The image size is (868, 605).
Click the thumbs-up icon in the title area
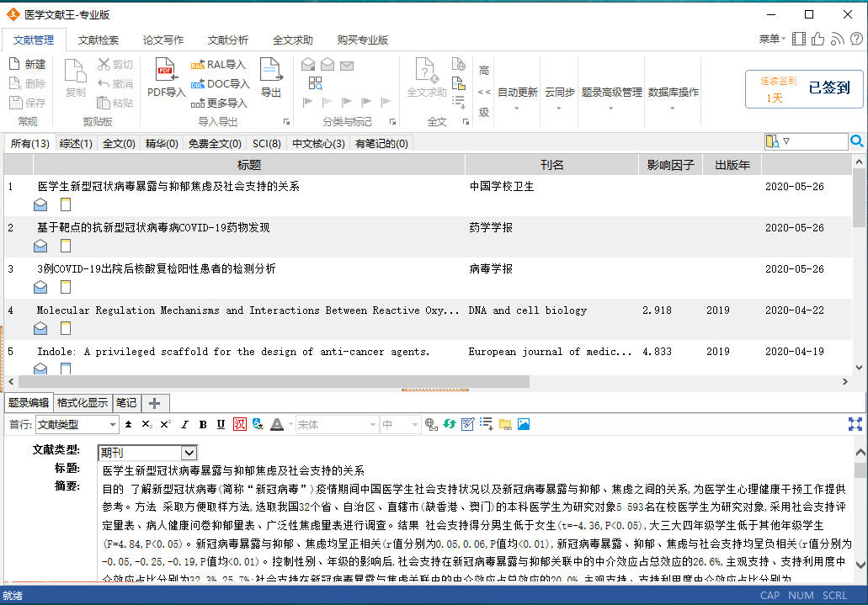coord(817,39)
